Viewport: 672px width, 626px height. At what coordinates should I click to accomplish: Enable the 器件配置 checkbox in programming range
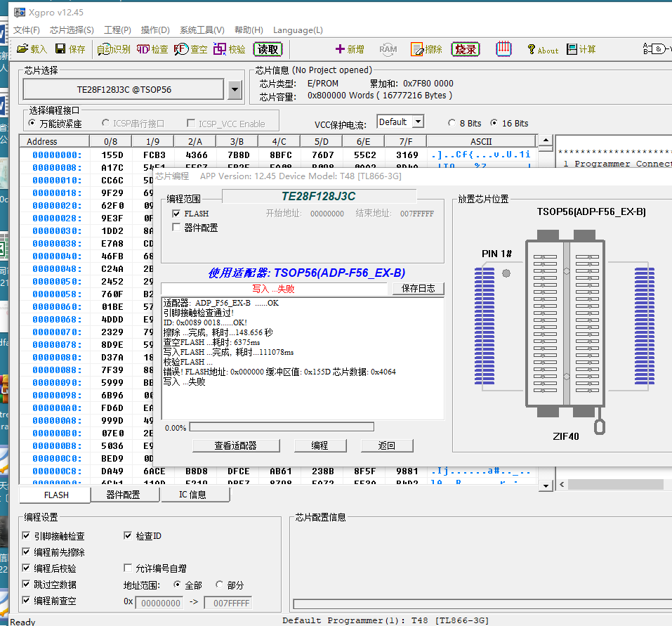176,228
